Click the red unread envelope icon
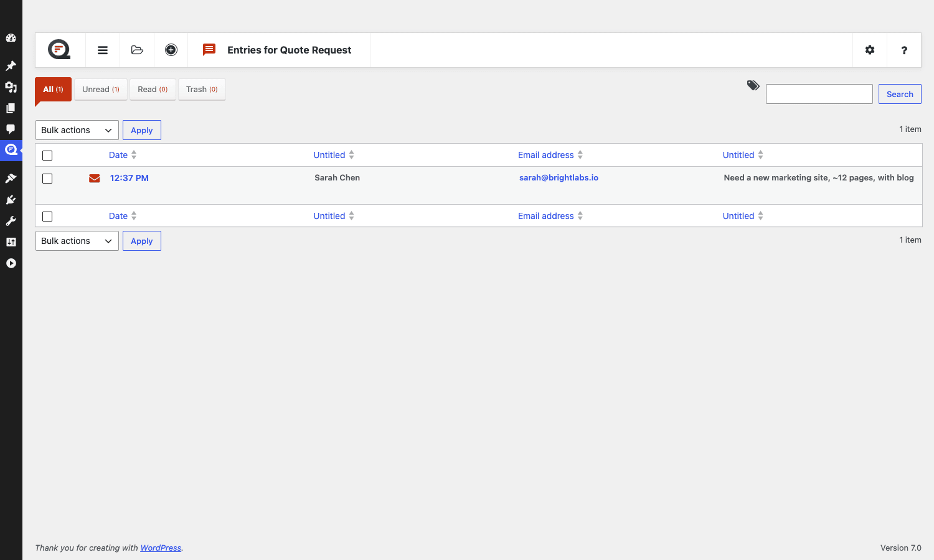The height and width of the screenshot is (560, 934). click(x=95, y=179)
